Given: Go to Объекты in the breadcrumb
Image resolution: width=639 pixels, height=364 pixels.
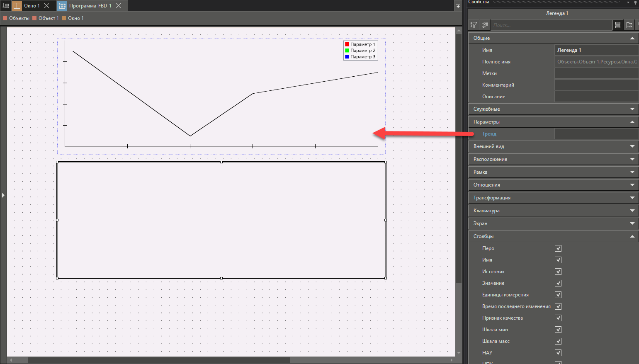Looking at the screenshot, I should 19,18.
